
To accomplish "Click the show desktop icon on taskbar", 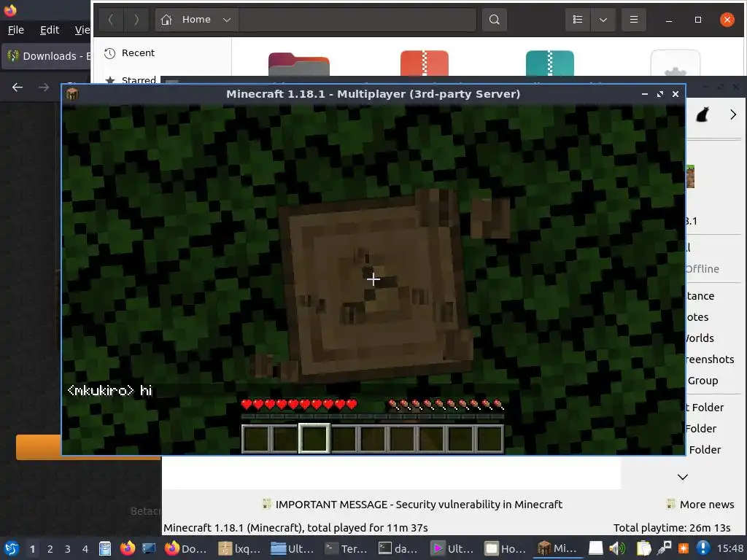I will coord(149,548).
